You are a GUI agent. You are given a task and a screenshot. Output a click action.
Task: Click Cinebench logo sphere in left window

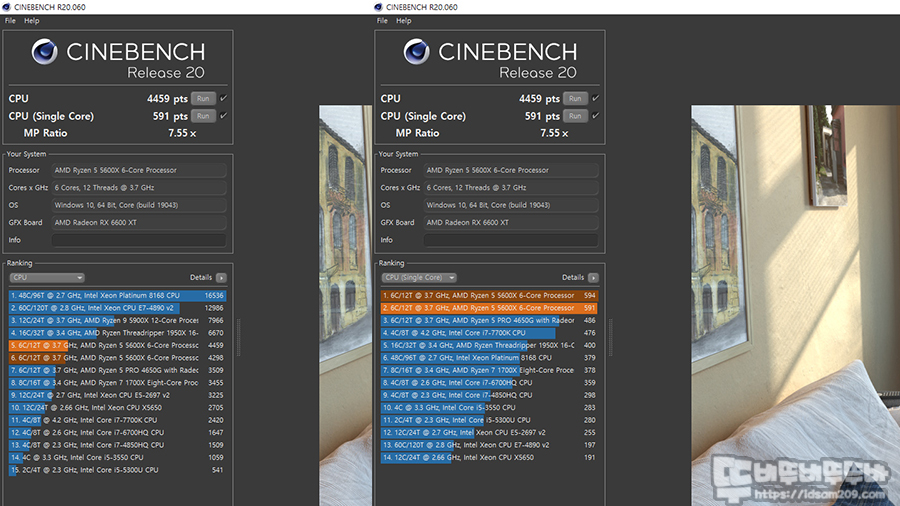44,52
